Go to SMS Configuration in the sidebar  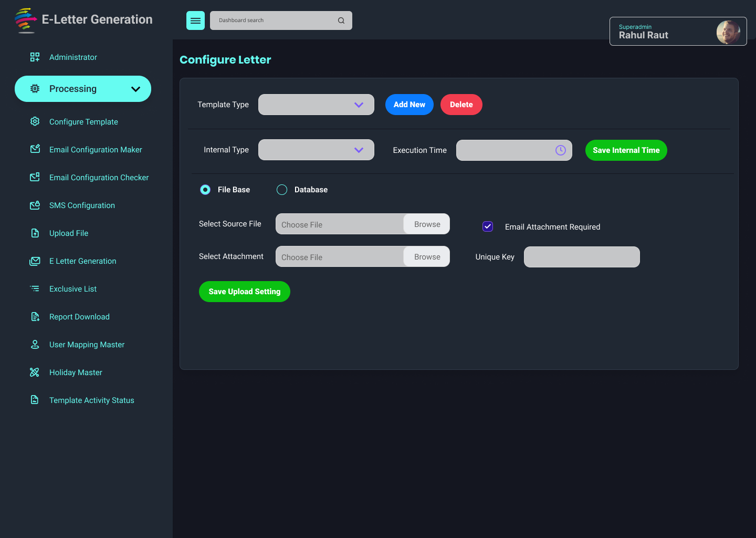82,205
